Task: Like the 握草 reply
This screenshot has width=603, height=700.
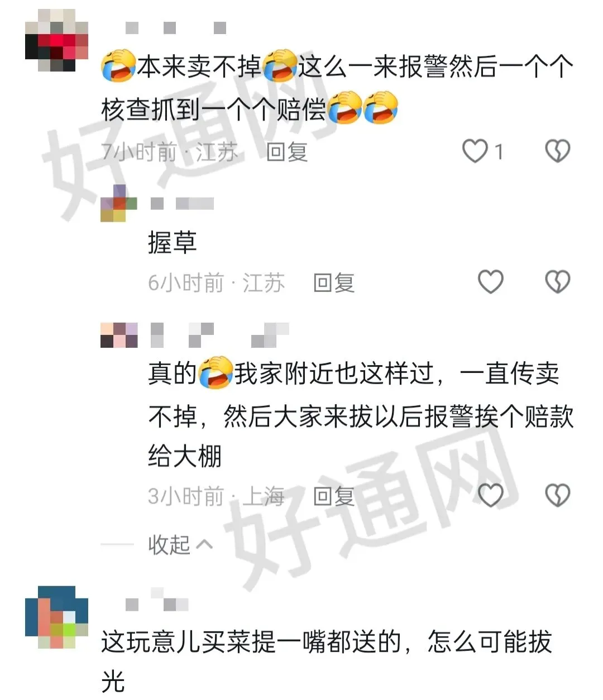Action: [x=491, y=282]
